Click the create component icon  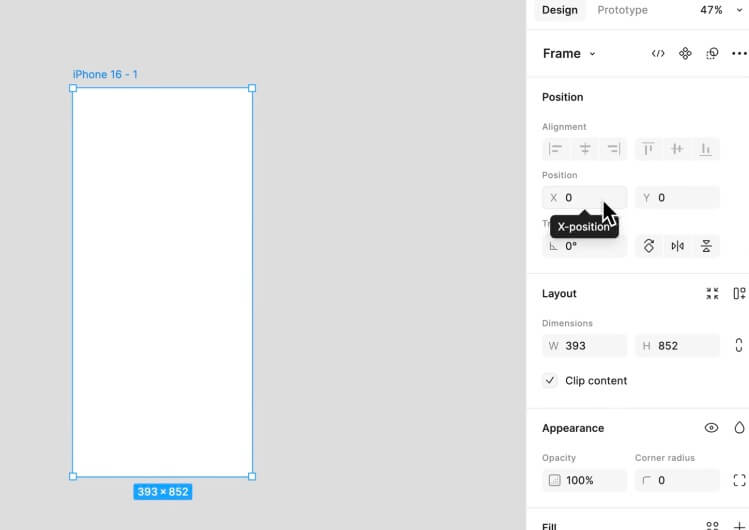coord(685,54)
